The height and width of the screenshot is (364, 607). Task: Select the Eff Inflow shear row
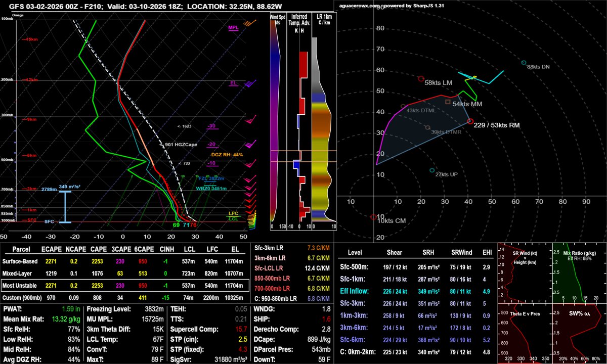click(x=416, y=292)
